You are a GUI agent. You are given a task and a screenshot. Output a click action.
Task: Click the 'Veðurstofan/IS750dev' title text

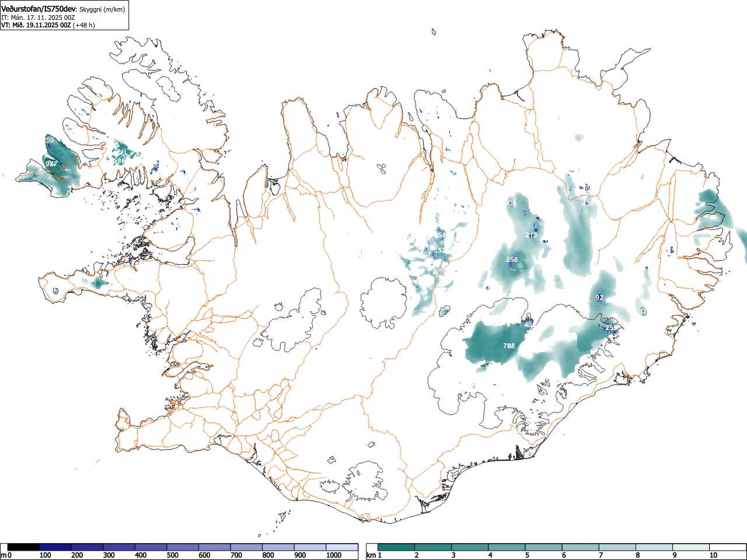(39, 9)
